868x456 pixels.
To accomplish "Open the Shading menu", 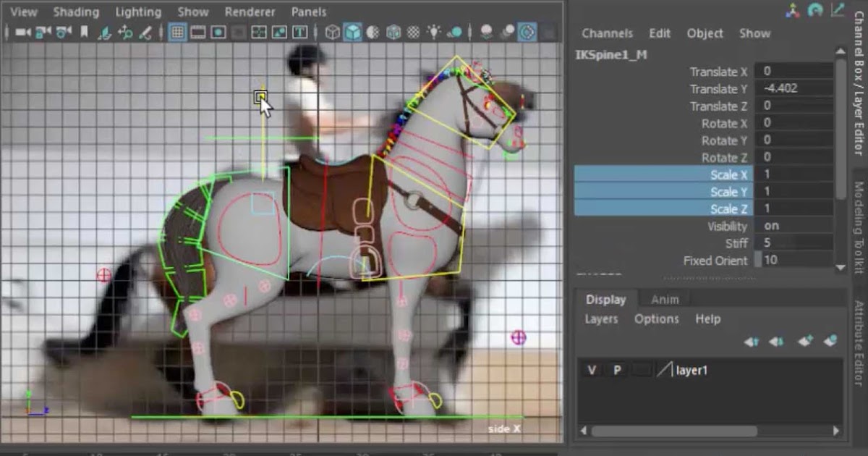I will [76, 12].
